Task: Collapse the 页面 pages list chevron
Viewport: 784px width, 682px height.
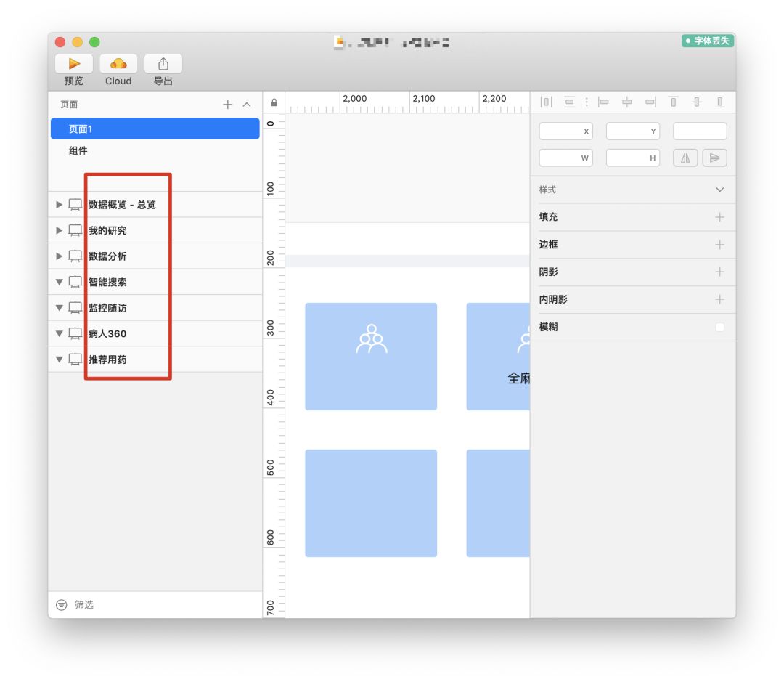Action: click(247, 105)
